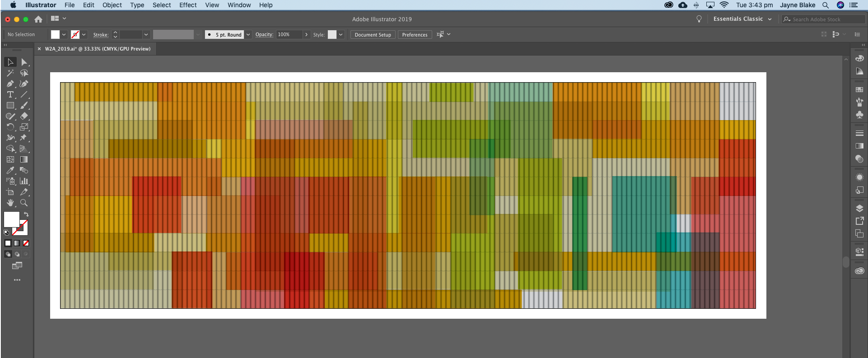
Task: Open the Object menu
Action: (x=112, y=5)
